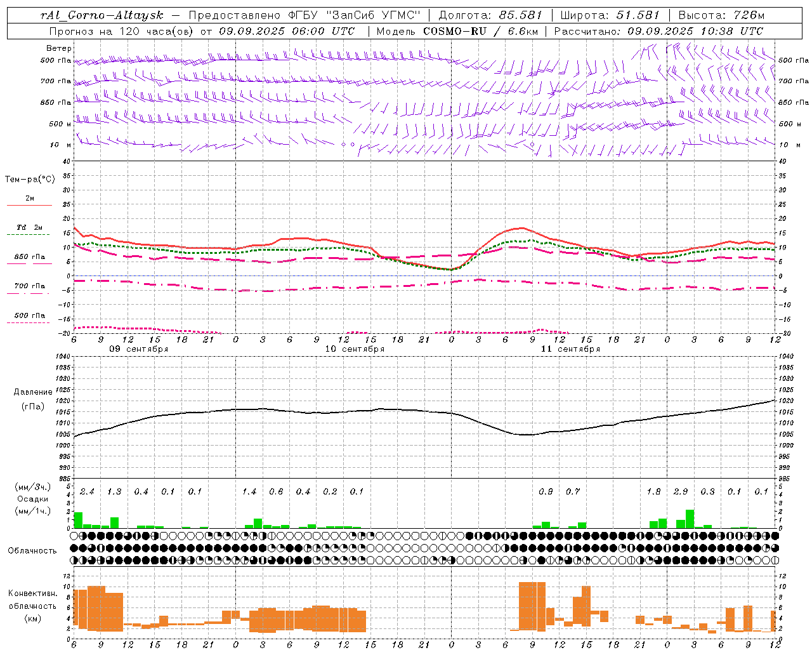The height and width of the screenshot is (650, 812).
Task: Click the 10 сентября date label
Action: [x=355, y=349]
